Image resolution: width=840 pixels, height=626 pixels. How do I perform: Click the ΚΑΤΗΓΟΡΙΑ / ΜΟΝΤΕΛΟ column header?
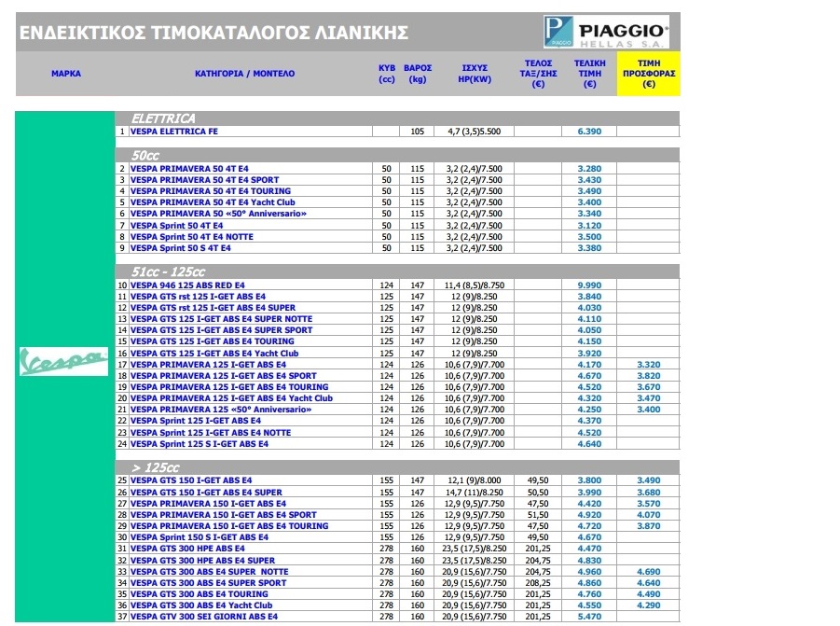tap(244, 74)
